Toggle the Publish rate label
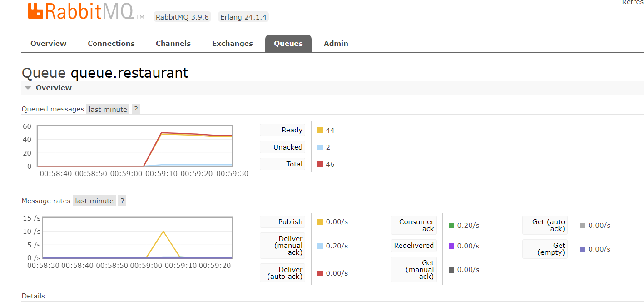The height and width of the screenshot is (307, 644). [282, 221]
